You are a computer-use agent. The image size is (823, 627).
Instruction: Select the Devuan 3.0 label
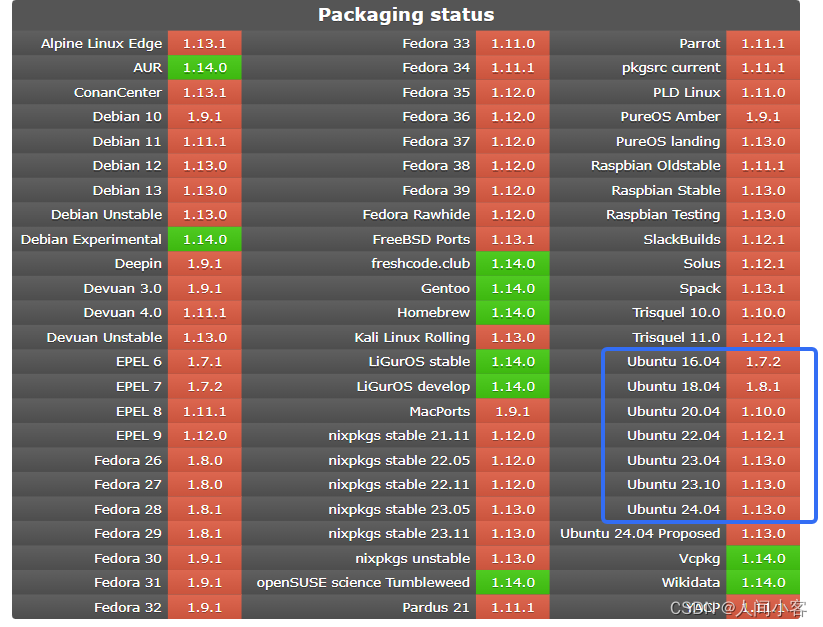[x=122, y=289]
